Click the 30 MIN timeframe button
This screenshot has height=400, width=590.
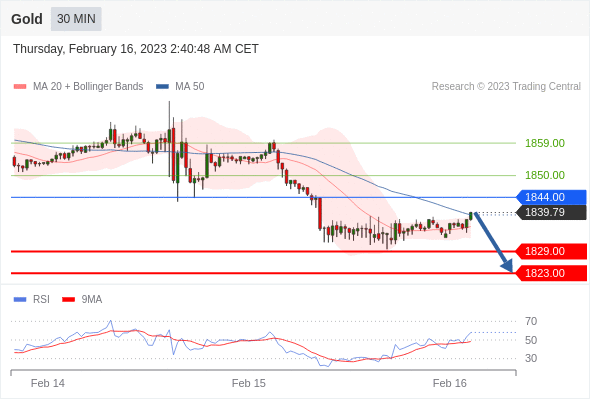pos(76,19)
